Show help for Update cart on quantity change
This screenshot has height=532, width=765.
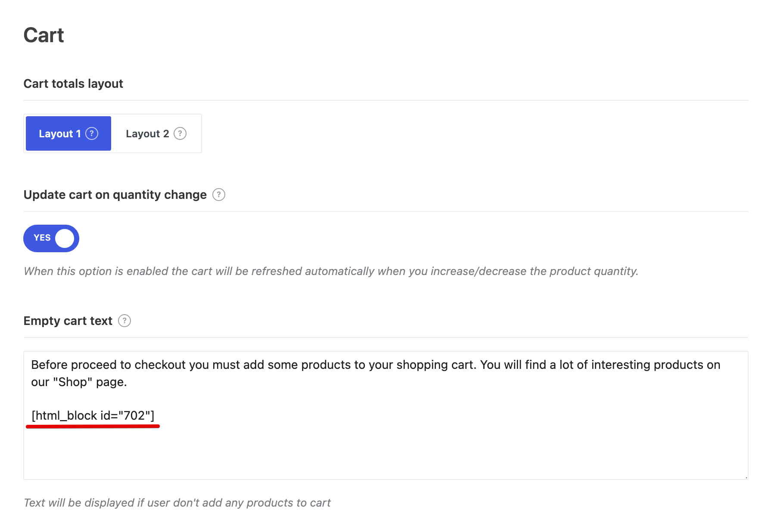click(x=219, y=195)
